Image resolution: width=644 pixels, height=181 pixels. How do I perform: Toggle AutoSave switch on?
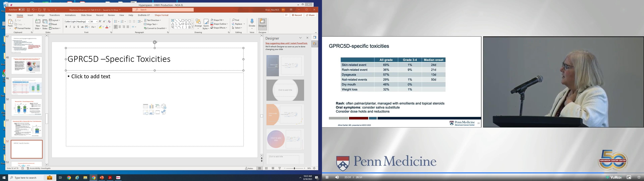coord(21,10)
